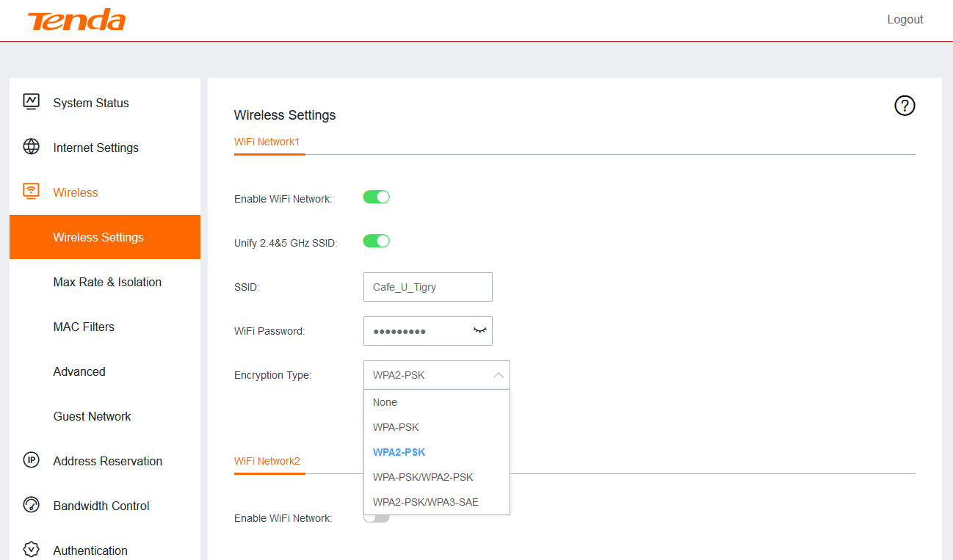The width and height of the screenshot is (953, 560).
Task: Open Authentication menu item
Action: (105, 550)
